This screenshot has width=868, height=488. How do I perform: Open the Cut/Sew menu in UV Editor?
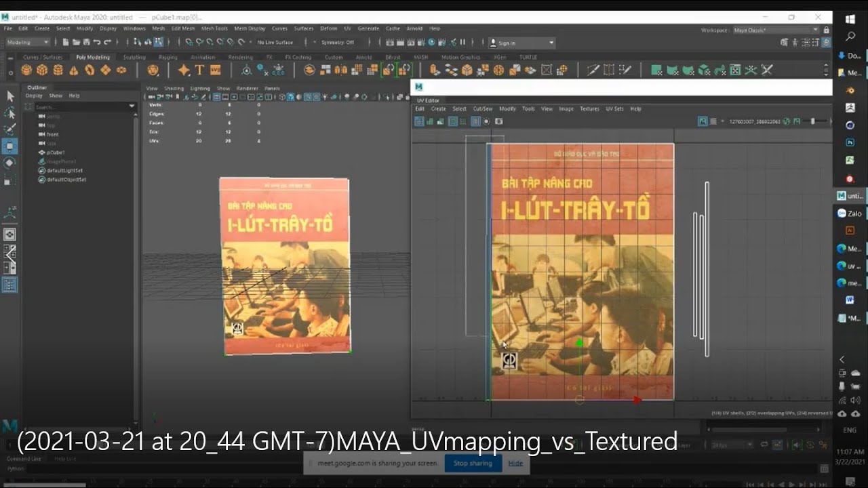(483, 109)
